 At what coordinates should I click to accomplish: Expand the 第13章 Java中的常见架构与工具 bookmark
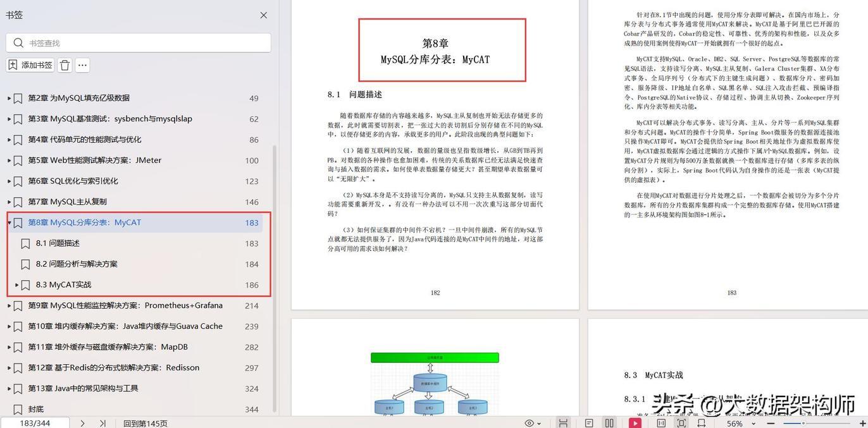click(9, 389)
